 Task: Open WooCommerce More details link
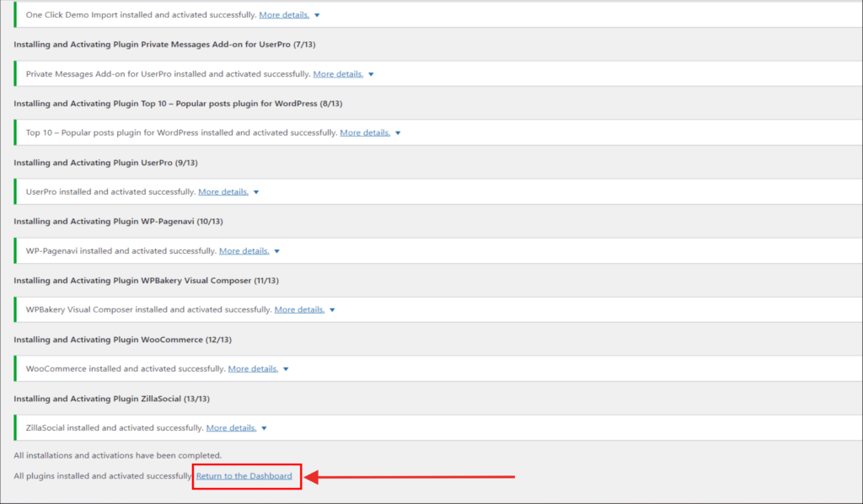(254, 369)
